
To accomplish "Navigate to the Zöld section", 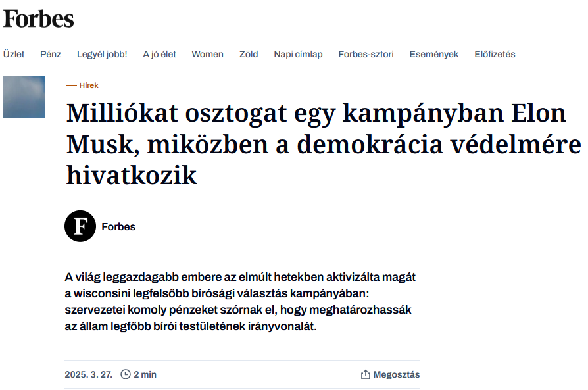I will click(x=249, y=55).
